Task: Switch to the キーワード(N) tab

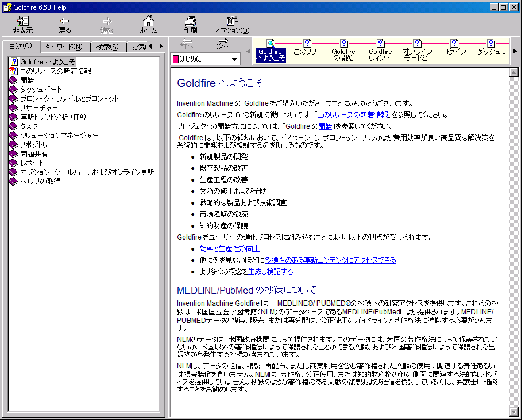Action: pyautogui.click(x=64, y=47)
